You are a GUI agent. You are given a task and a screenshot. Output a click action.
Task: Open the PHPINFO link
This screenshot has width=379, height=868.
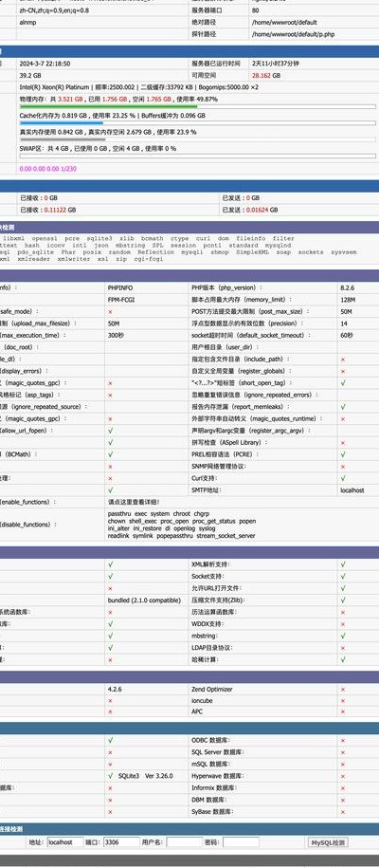120,287
